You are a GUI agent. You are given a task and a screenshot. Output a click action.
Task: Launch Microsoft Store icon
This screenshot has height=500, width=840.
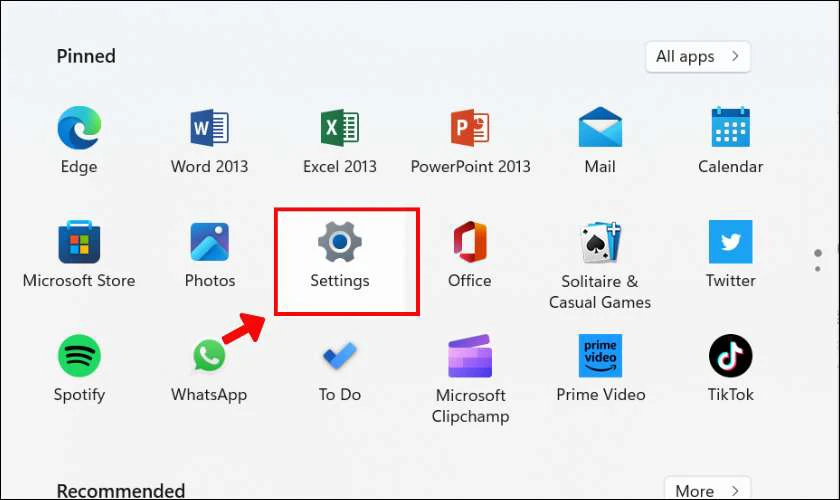tap(79, 242)
